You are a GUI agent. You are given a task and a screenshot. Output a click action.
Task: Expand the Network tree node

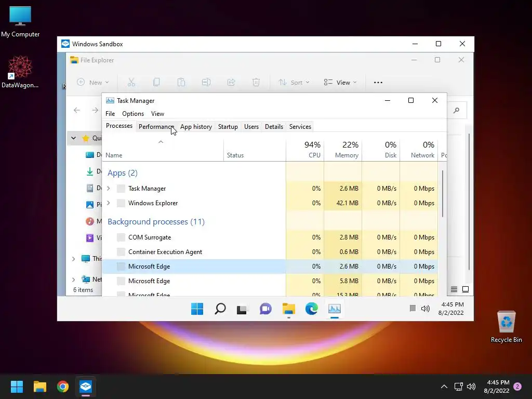coord(74,280)
